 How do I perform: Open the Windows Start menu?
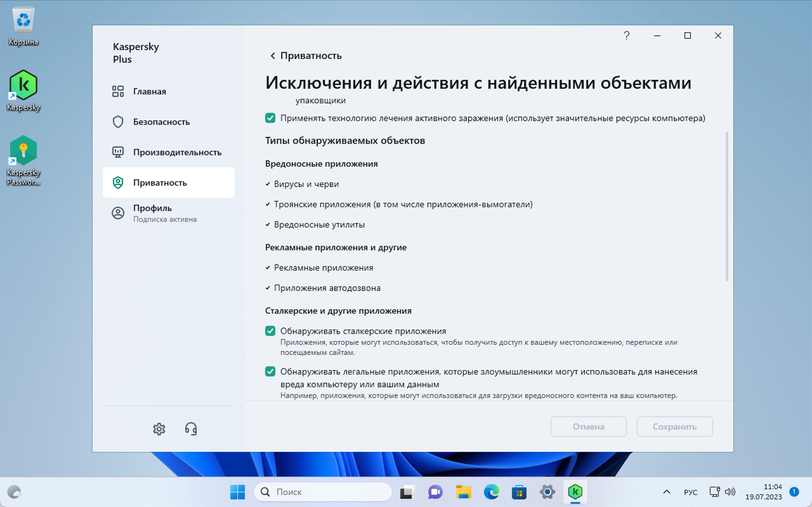coord(238,492)
